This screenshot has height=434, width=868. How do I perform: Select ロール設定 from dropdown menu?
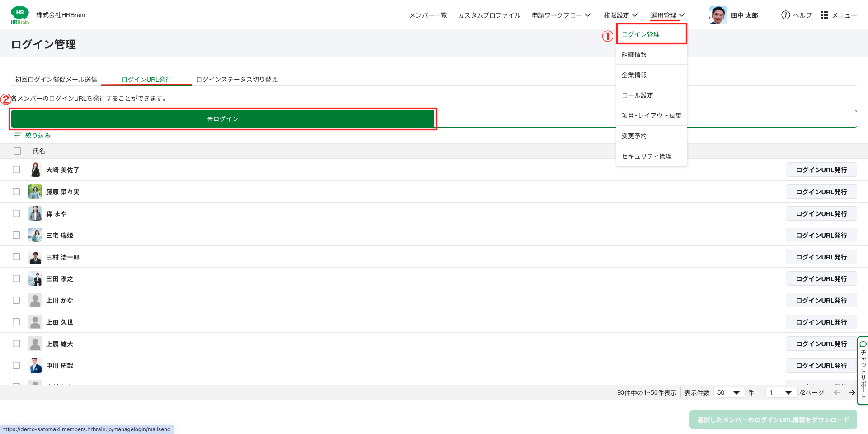tap(651, 95)
